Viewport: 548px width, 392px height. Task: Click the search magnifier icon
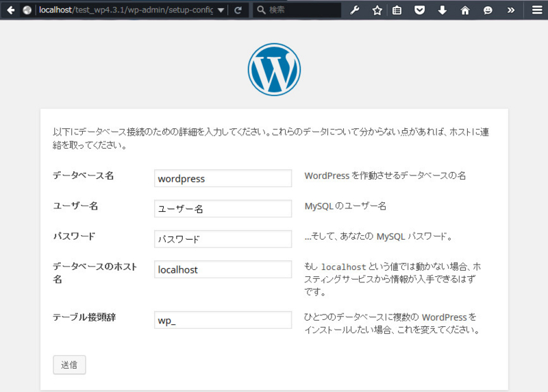point(261,10)
